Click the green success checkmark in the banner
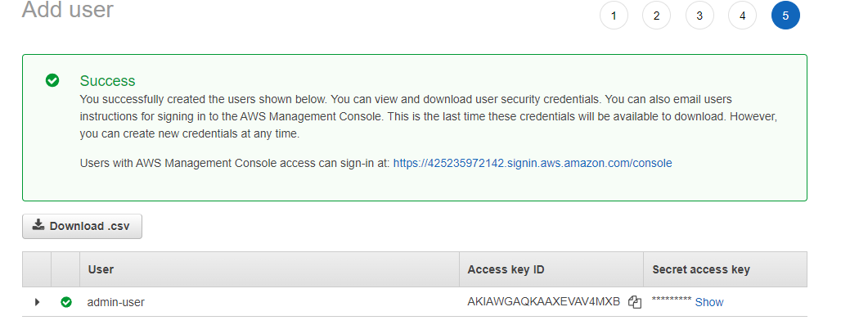This screenshot has width=868, height=334. [52, 80]
